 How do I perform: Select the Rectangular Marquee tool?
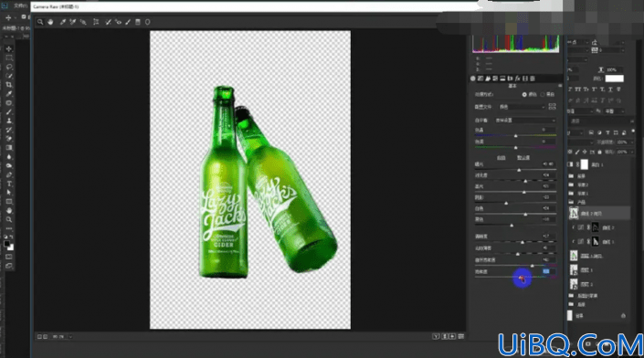pos(8,58)
